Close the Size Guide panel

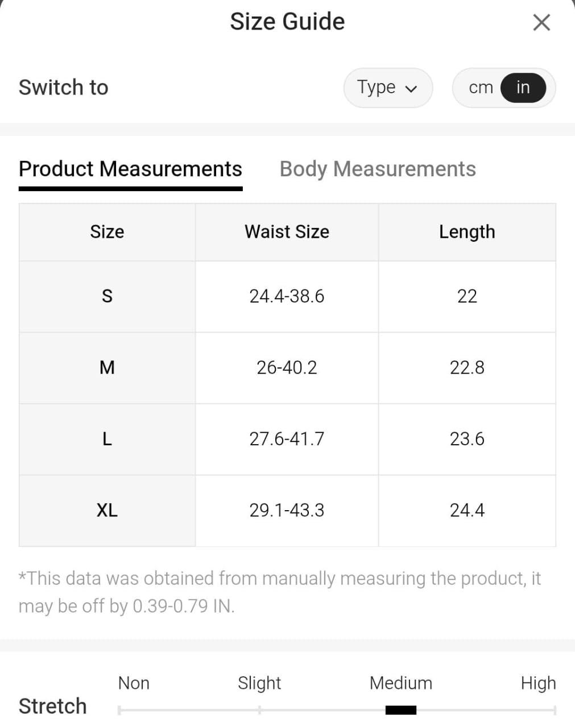[x=541, y=23]
